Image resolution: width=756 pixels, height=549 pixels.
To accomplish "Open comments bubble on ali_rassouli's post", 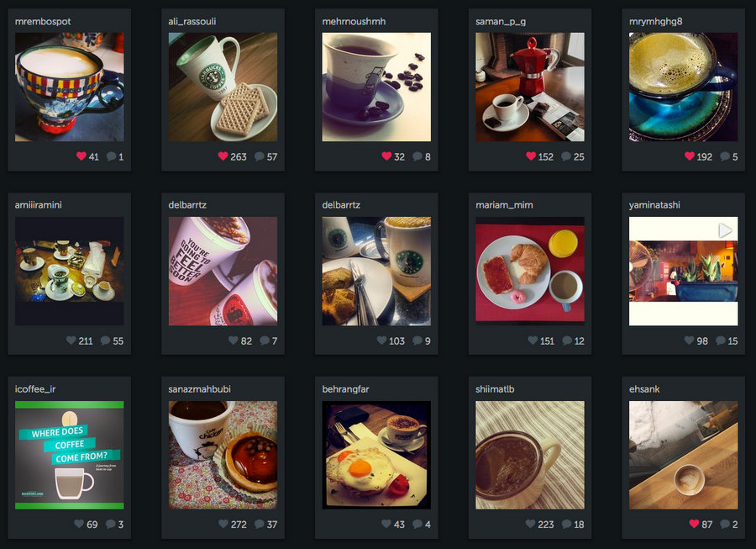I will (x=260, y=156).
